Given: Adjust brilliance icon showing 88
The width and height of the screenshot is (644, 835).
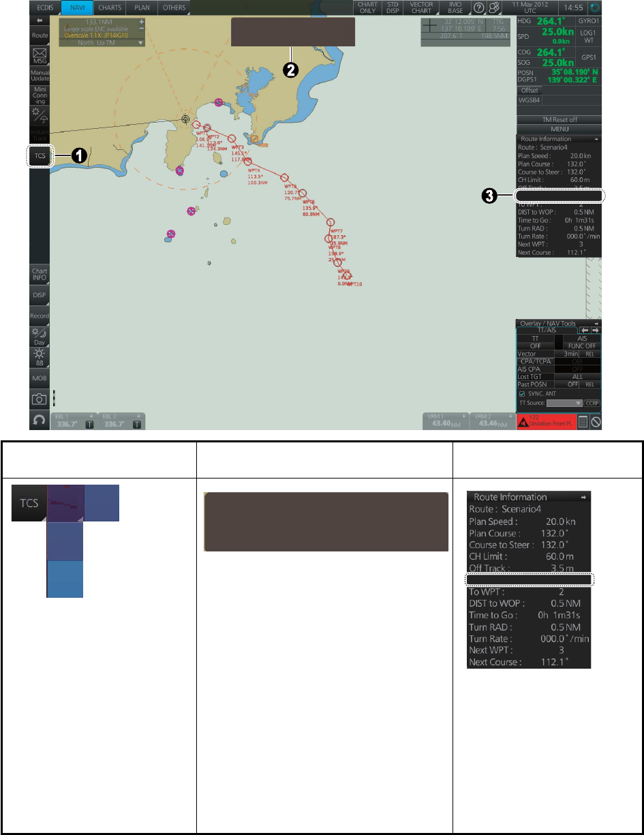Looking at the screenshot, I should (x=39, y=357).
